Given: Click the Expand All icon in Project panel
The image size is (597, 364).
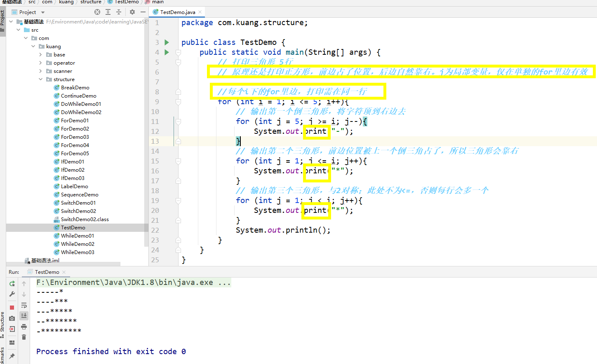Looking at the screenshot, I should 108,12.
